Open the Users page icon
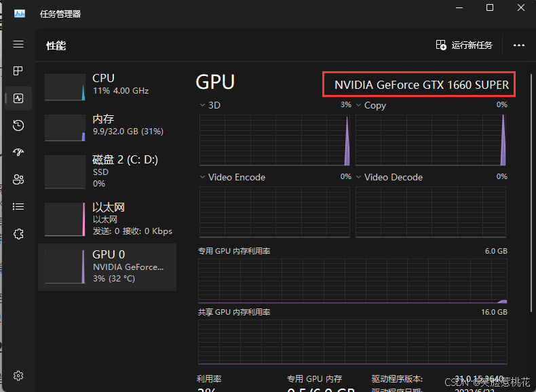The image size is (536, 392). [18, 180]
